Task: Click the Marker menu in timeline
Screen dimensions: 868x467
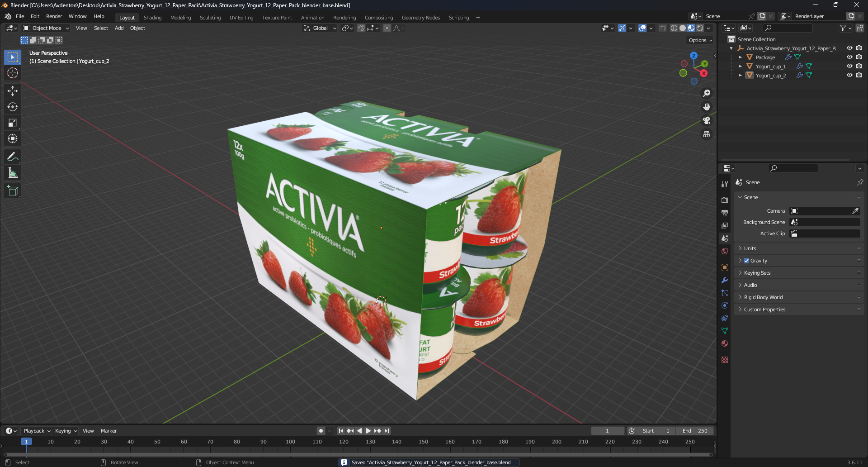Action: point(108,431)
